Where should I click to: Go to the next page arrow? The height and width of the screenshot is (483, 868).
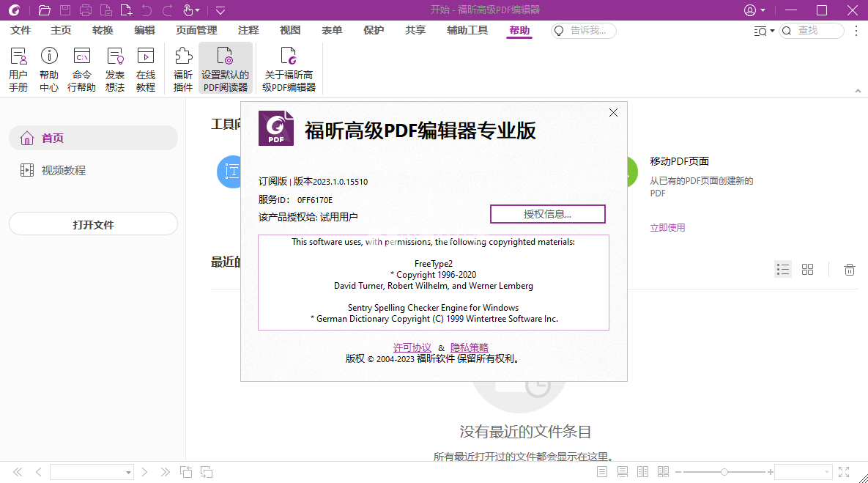click(144, 472)
